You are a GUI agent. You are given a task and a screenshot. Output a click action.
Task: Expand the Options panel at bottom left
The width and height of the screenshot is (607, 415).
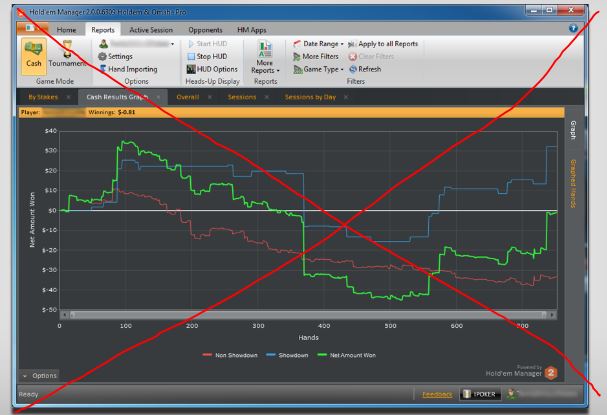[x=39, y=376]
